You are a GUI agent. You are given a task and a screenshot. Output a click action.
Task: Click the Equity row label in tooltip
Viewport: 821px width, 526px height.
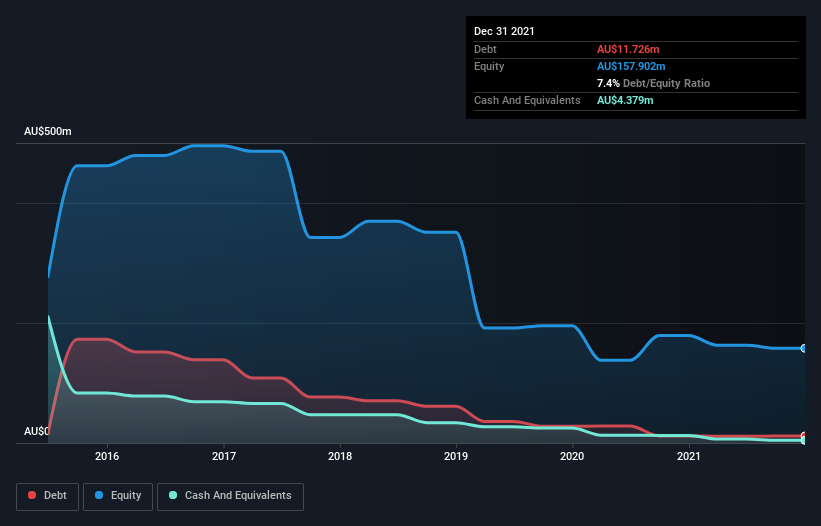pos(489,66)
